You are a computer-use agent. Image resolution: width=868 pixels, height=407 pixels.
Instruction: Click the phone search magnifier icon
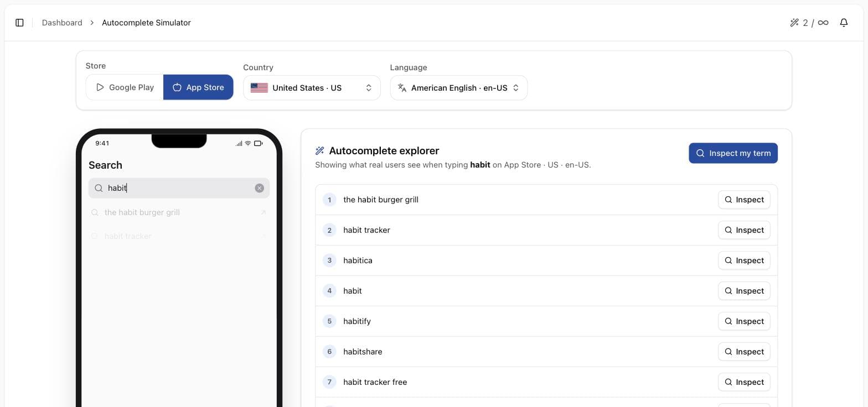99,188
